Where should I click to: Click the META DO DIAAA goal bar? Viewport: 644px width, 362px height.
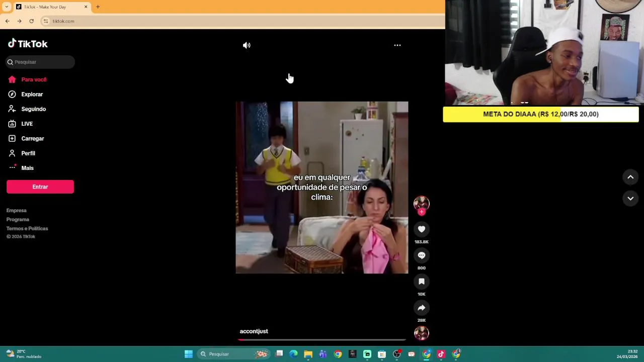tap(541, 114)
